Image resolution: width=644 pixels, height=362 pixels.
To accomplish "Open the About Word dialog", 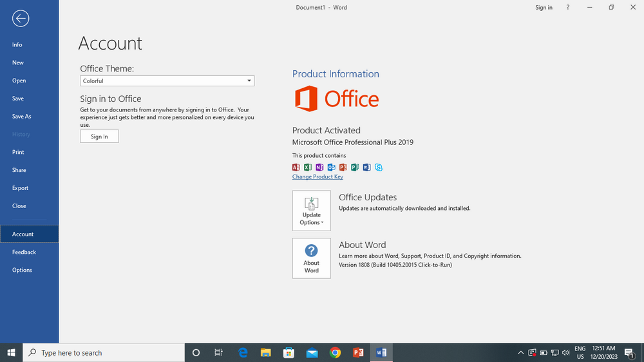I will [311, 258].
